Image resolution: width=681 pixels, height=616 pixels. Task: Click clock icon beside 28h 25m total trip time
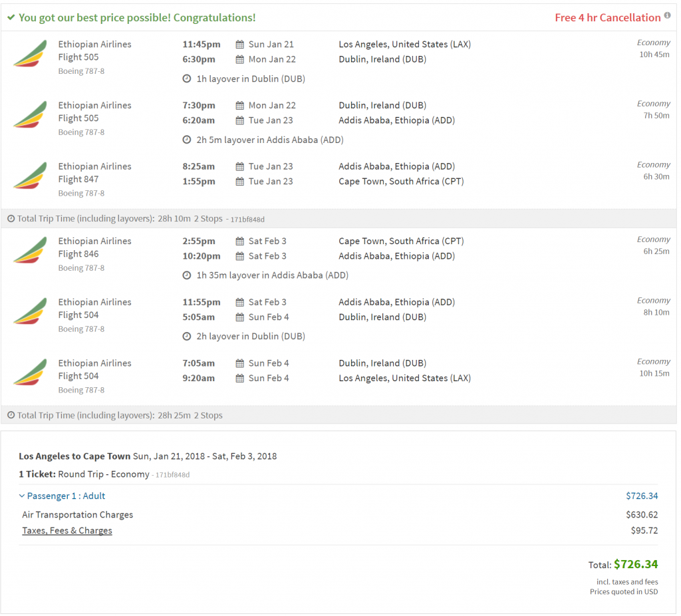pyautogui.click(x=11, y=415)
